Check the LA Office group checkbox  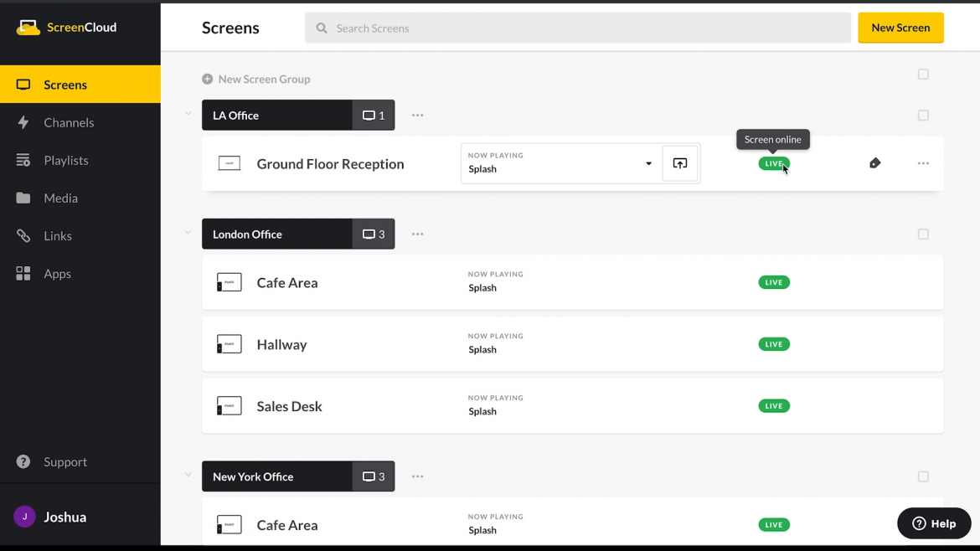923,115
